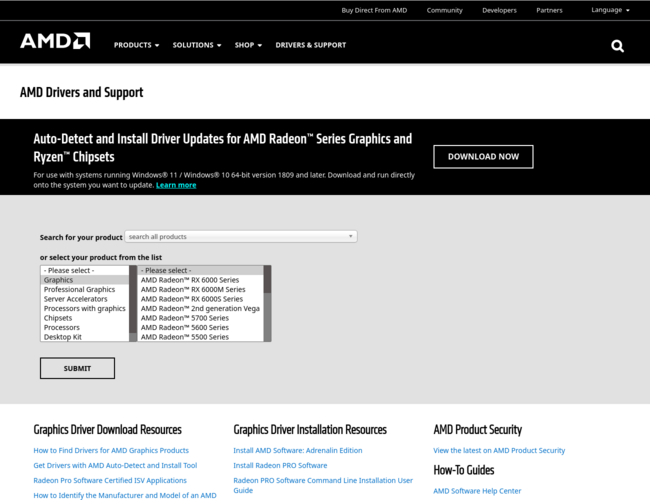Open the Developers link
The height and width of the screenshot is (500, 650).
(x=499, y=10)
